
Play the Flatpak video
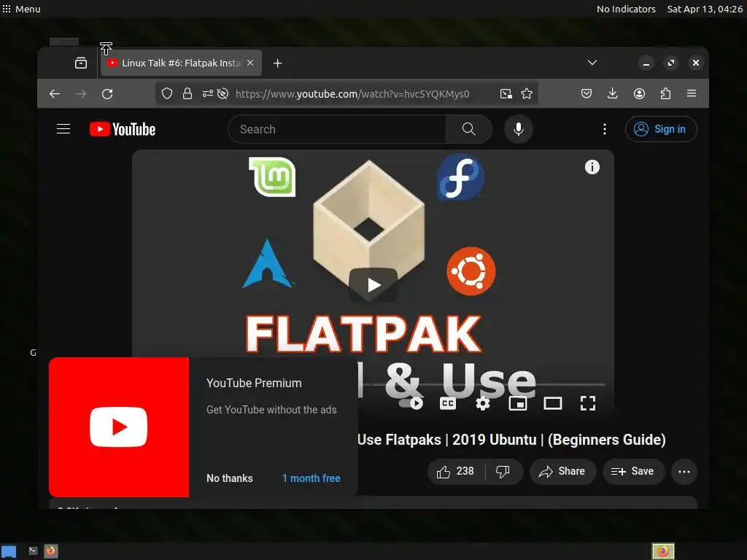373,285
